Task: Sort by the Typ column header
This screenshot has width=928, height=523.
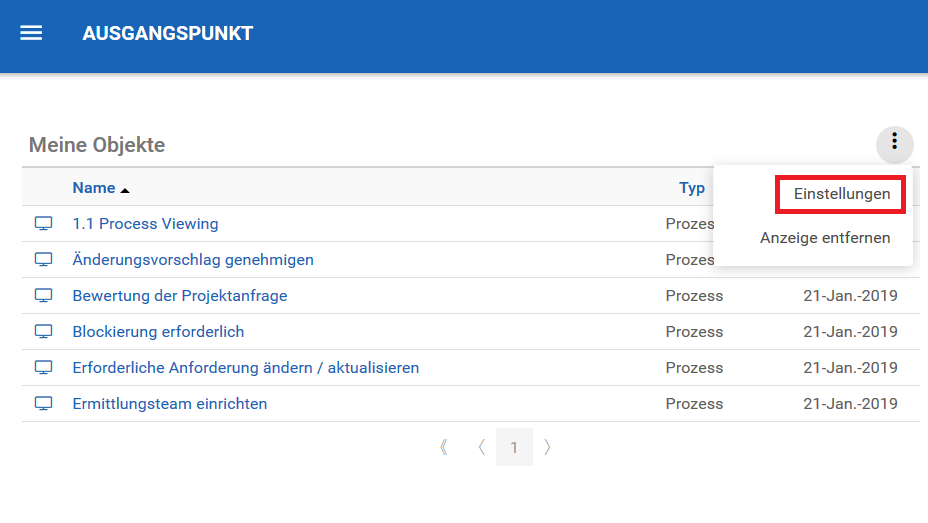Action: [691, 188]
